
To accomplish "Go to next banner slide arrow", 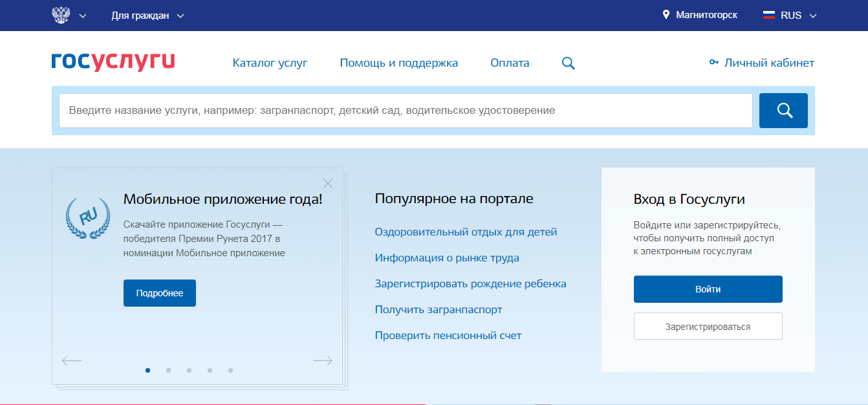I will point(322,361).
